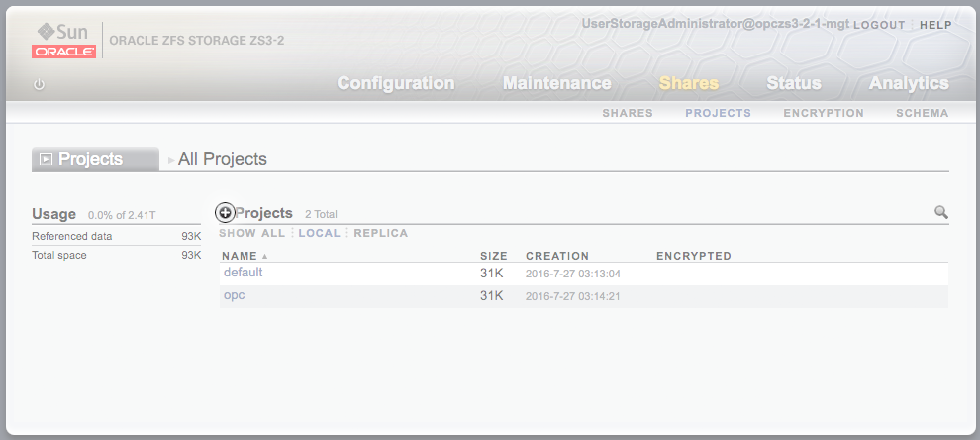Viewport: 980px width, 440px height.
Task: Click the Referenced data usage row
Action: click(116, 237)
